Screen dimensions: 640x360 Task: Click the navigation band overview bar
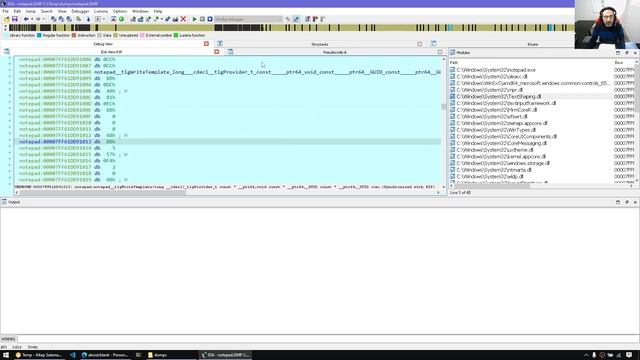[291, 28]
